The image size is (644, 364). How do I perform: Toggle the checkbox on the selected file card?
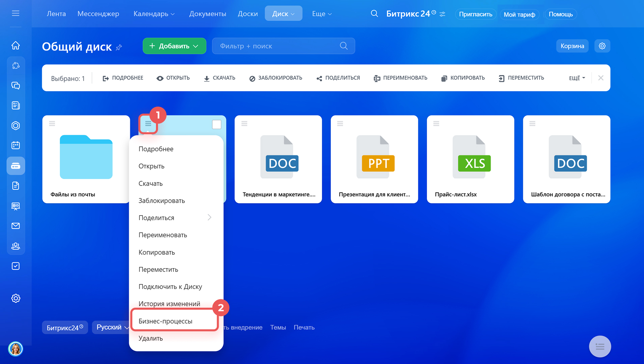(x=217, y=124)
